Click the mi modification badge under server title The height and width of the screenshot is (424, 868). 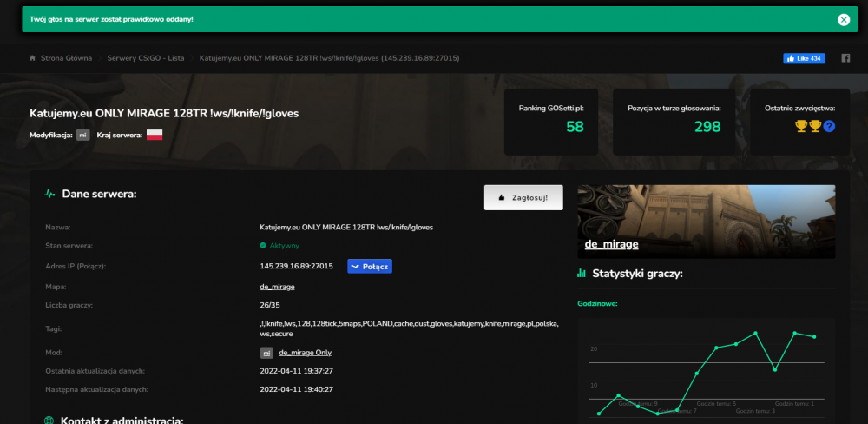[x=83, y=135]
